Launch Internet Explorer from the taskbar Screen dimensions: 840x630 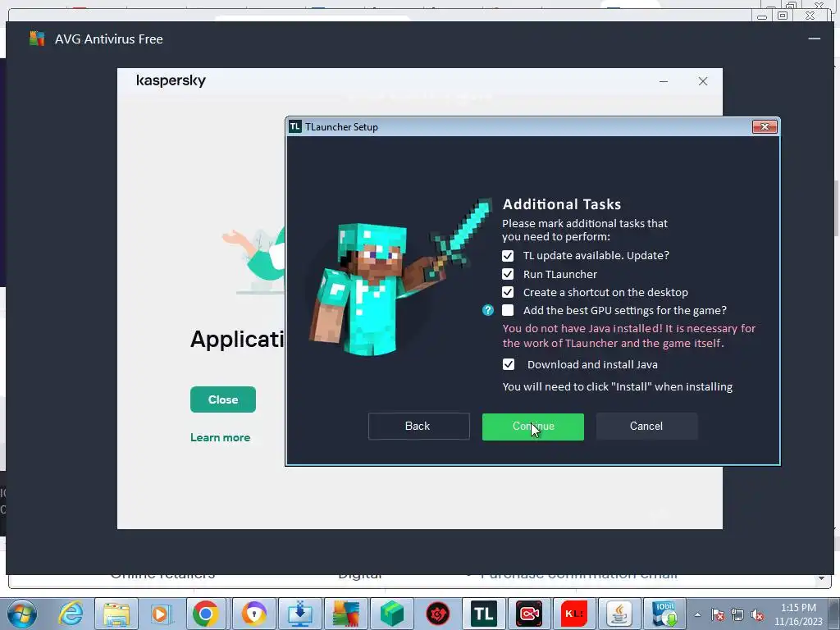71,614
